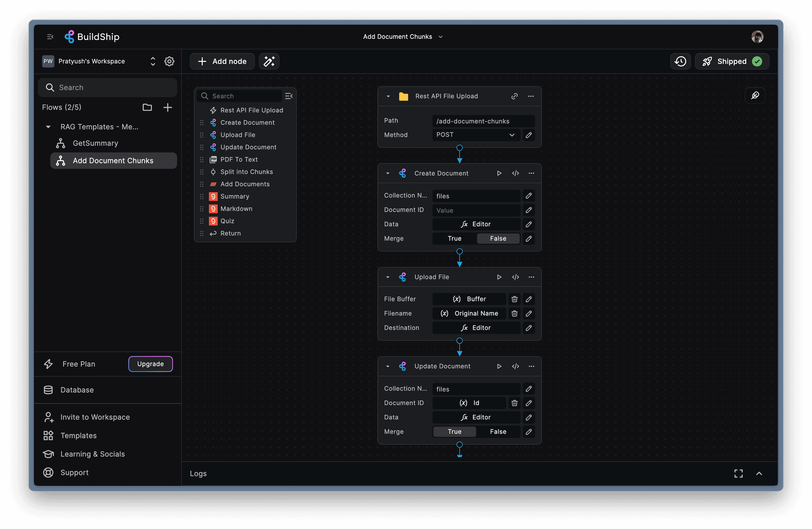This screenshot has width=812, height=529.
Task: Set Update Document Merge to False
Action: (x=498, y=432)
